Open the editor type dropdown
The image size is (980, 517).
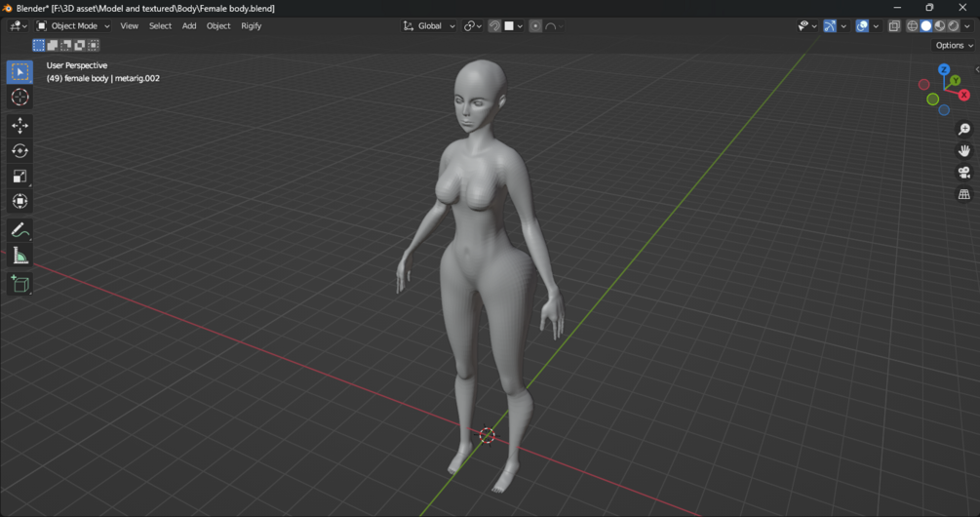tap(18, 25)
